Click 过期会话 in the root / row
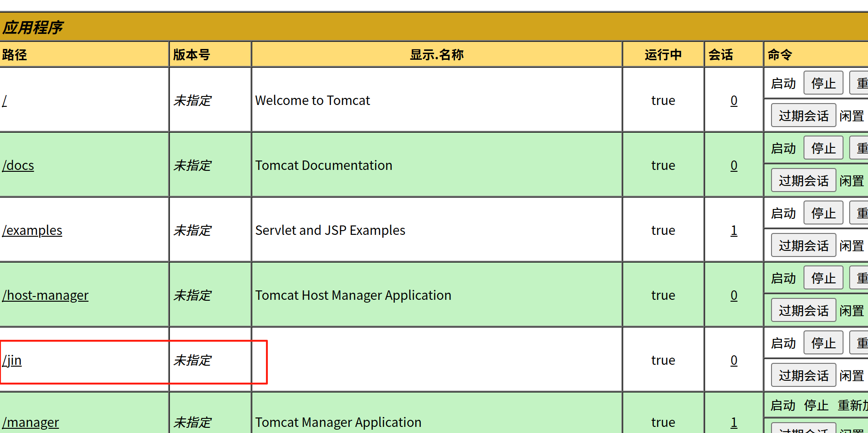 coord(804,116)
